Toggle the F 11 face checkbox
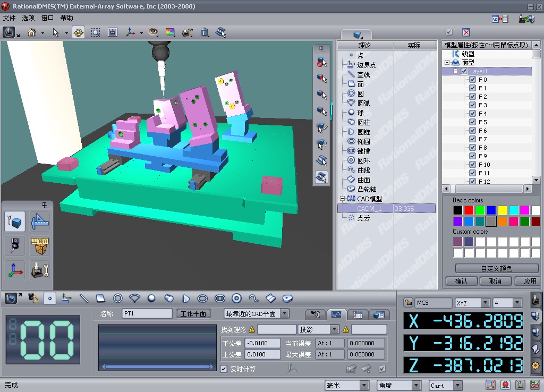This screenshot has height=392, width=544. point(472,173)
